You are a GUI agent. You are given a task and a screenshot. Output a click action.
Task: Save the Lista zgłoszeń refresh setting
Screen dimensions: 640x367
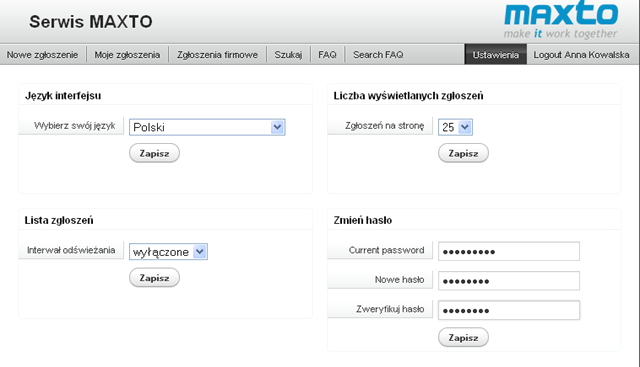click(154, 278)
